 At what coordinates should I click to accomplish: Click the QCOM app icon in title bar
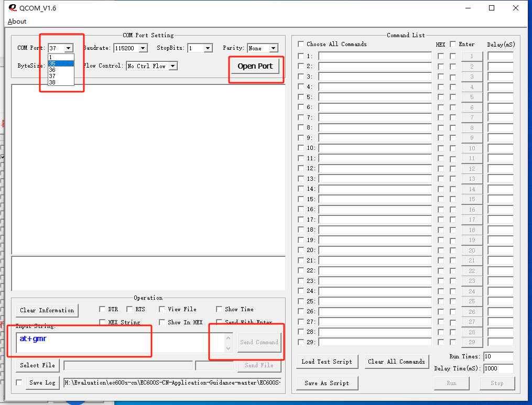coord(13,7)
